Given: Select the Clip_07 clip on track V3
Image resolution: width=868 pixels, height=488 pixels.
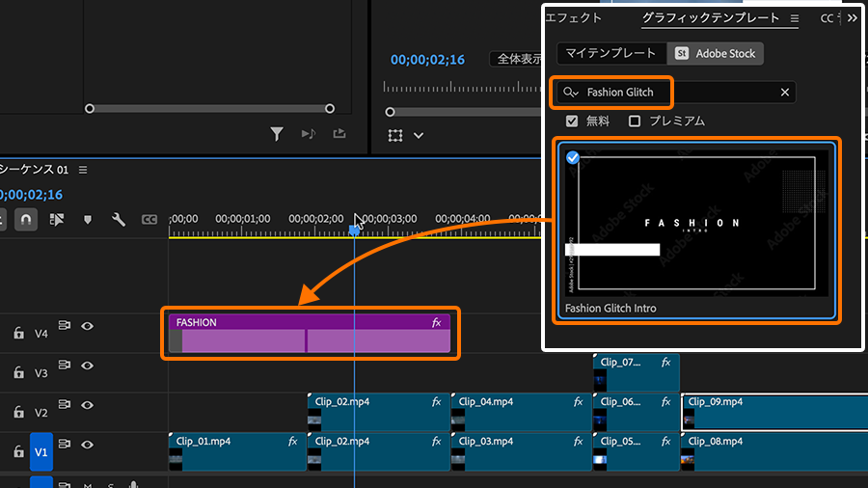Looking at the screenshot, I should tap(637, 373).
